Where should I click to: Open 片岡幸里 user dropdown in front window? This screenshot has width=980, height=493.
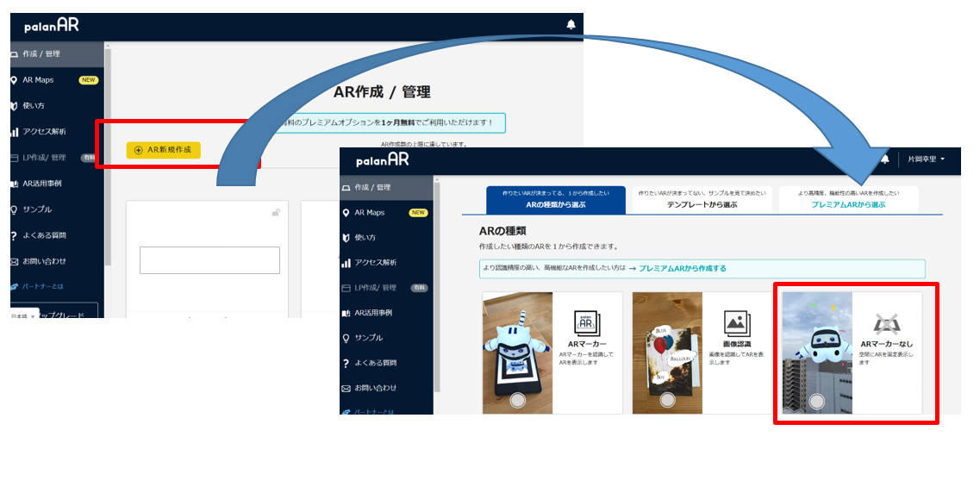(926, 159)
